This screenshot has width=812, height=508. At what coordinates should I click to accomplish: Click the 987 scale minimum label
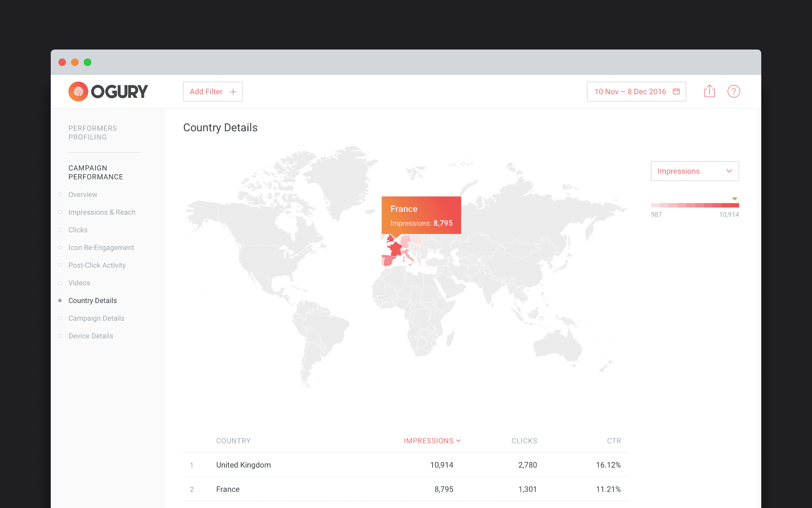point(656,215)
